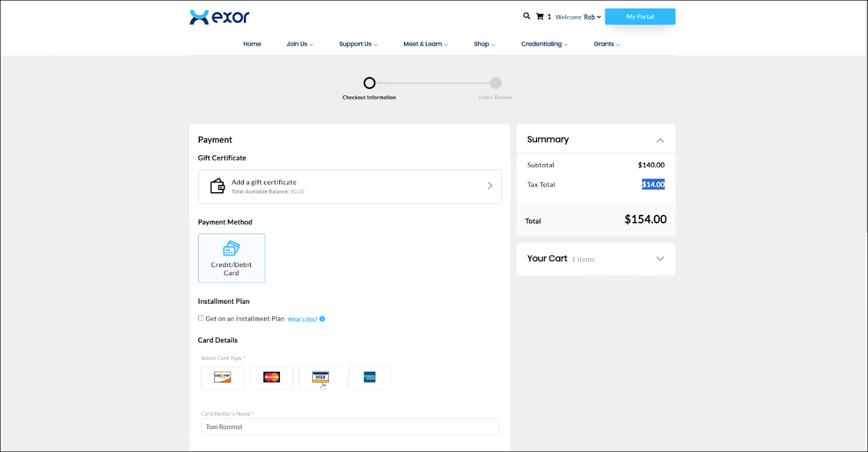Screen dimensions: 868x452
Task: Open the What's this? link
Action: tap(302, 319)
